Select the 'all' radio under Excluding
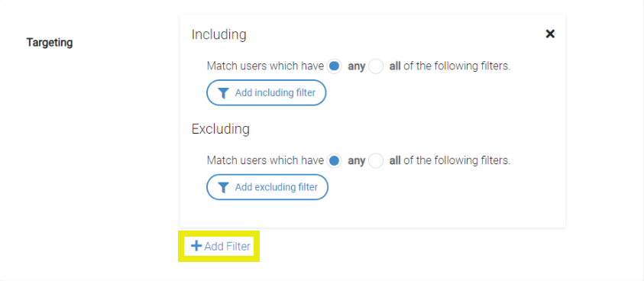Screen dimensions: 644x281 pos(376,160)
